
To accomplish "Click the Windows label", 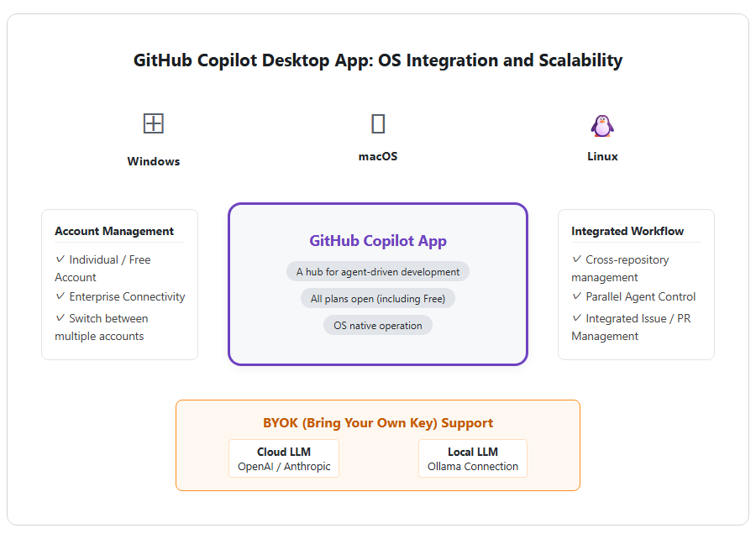I will pyautogui.click(x=154, y=161).
